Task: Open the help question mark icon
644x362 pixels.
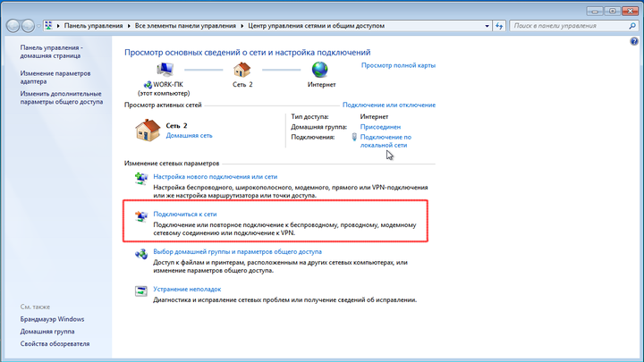Action: pos(634,41)
